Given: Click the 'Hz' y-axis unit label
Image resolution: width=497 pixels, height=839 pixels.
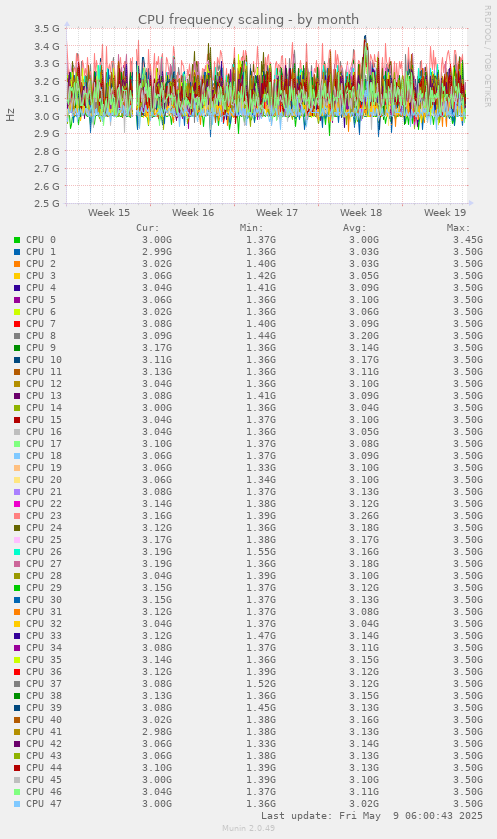Looking at the screenshot, I should point(10,115).
